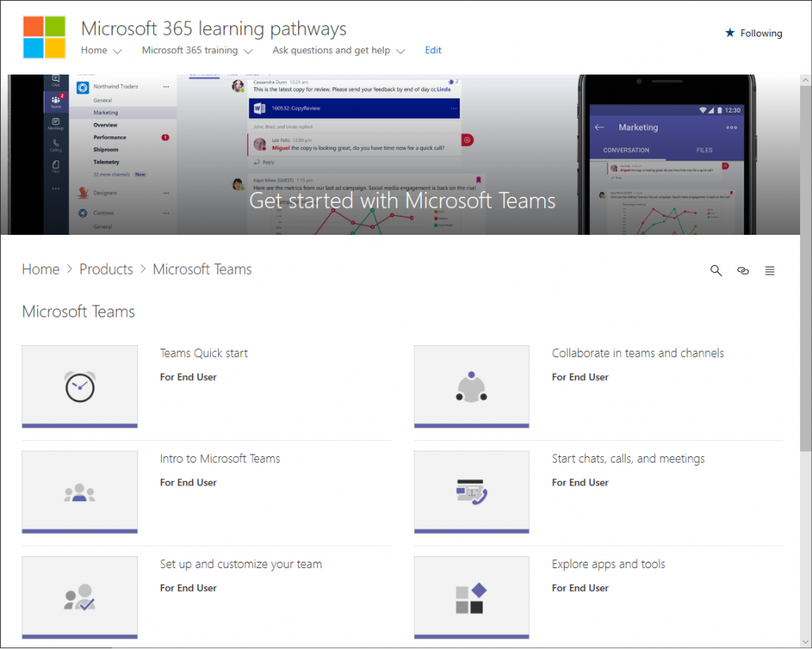Click the Teams Quick start clock thumbnail

(x=80, y=386)
